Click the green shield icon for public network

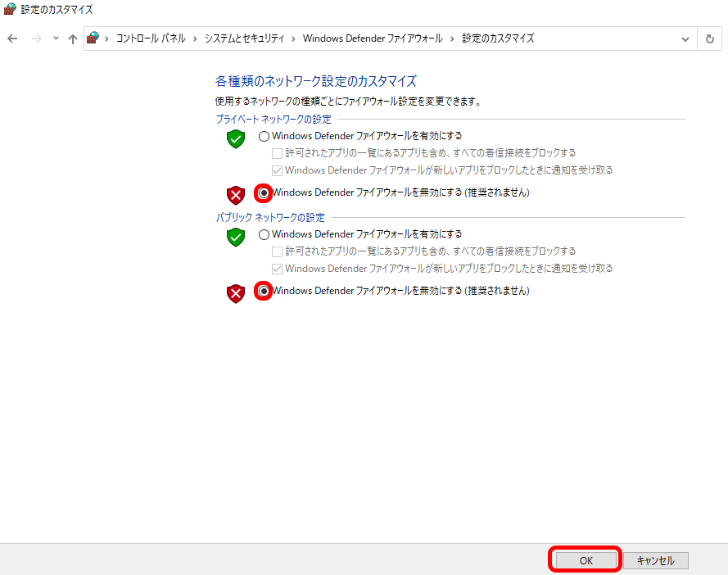point(236,238)
